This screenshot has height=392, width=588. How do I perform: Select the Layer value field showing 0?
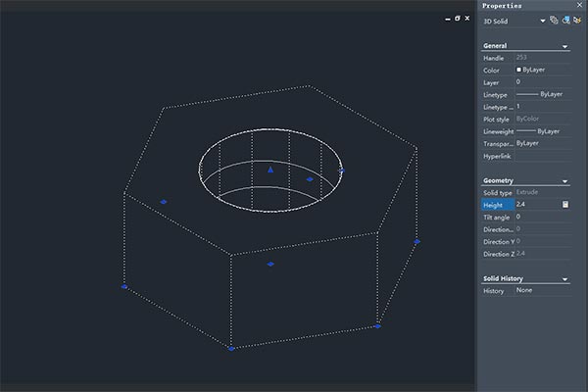[x=543, y=82]
